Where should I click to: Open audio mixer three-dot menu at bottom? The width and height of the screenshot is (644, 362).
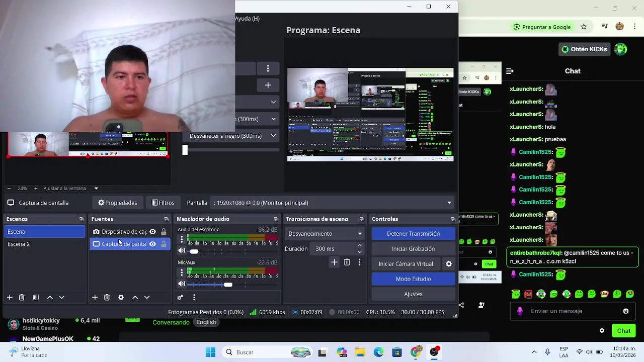[194, 298]
